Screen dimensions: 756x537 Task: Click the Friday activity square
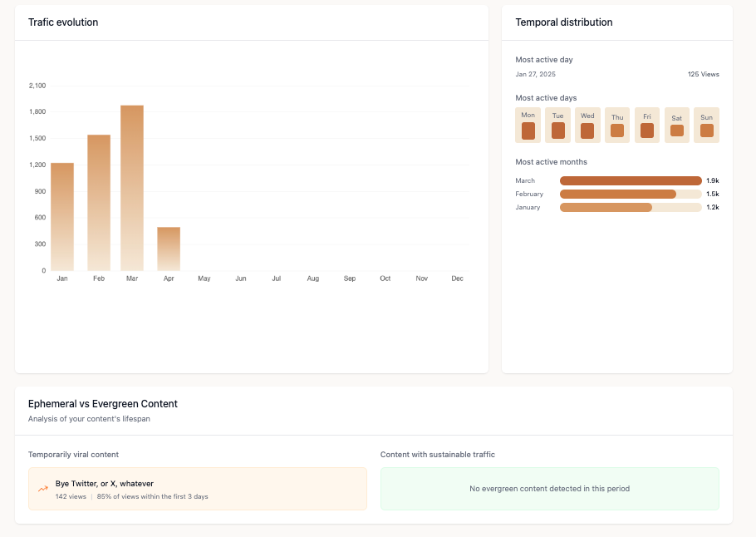click(x=647, y=131)
